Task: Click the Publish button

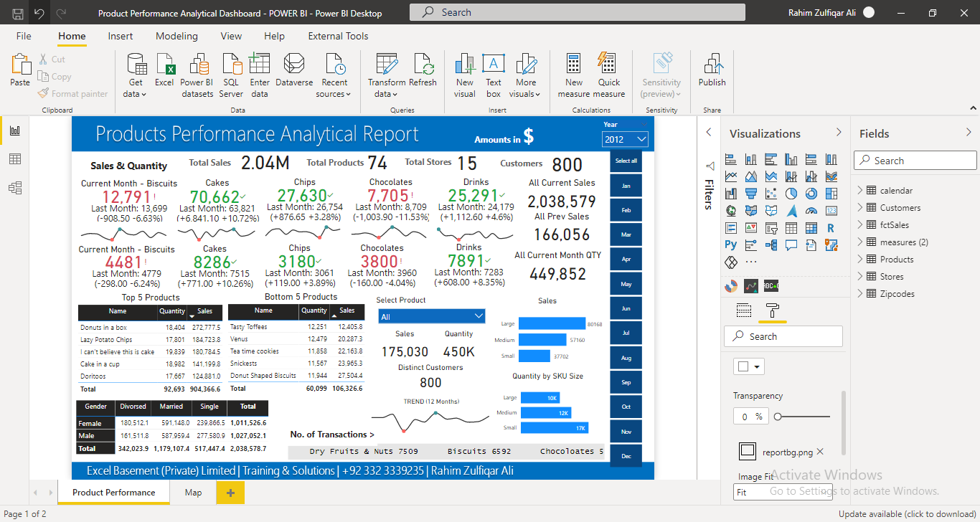Action: [x=711, y=68]
